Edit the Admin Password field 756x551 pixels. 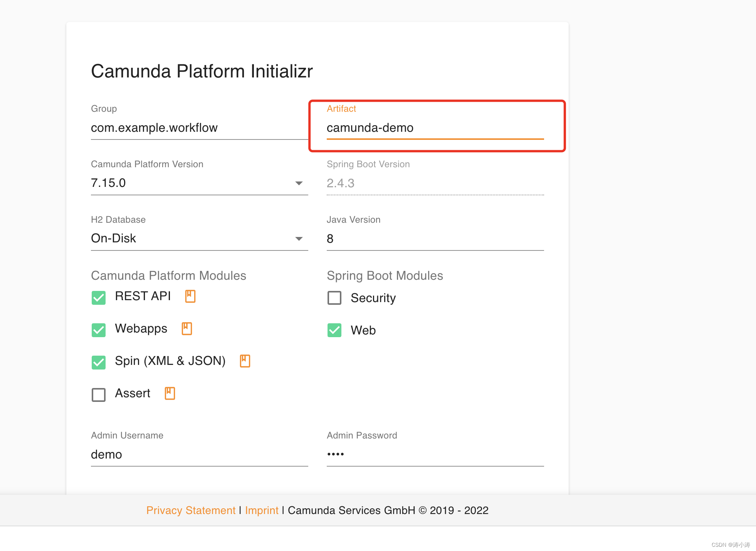(x=435, y=454)
